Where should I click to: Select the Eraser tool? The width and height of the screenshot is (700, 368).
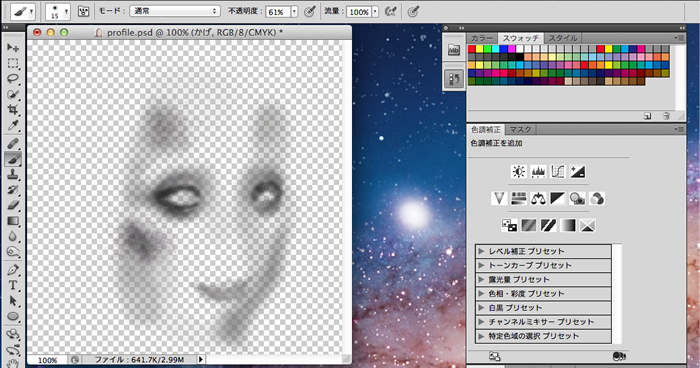click(x=13, y=205)
